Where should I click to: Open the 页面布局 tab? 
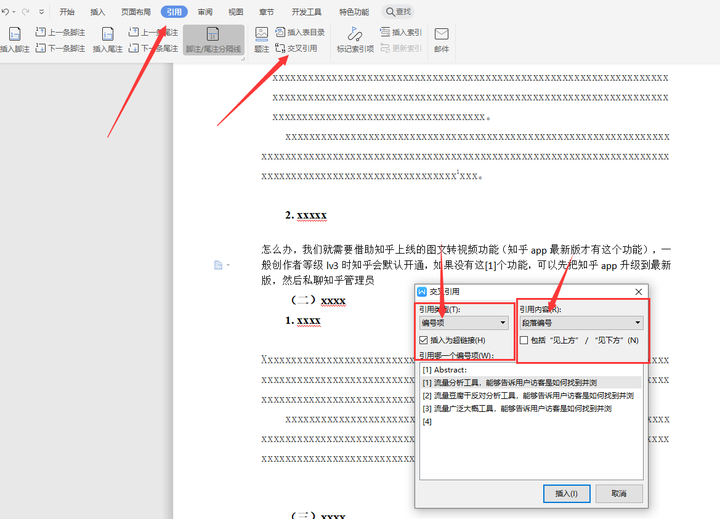136,12
